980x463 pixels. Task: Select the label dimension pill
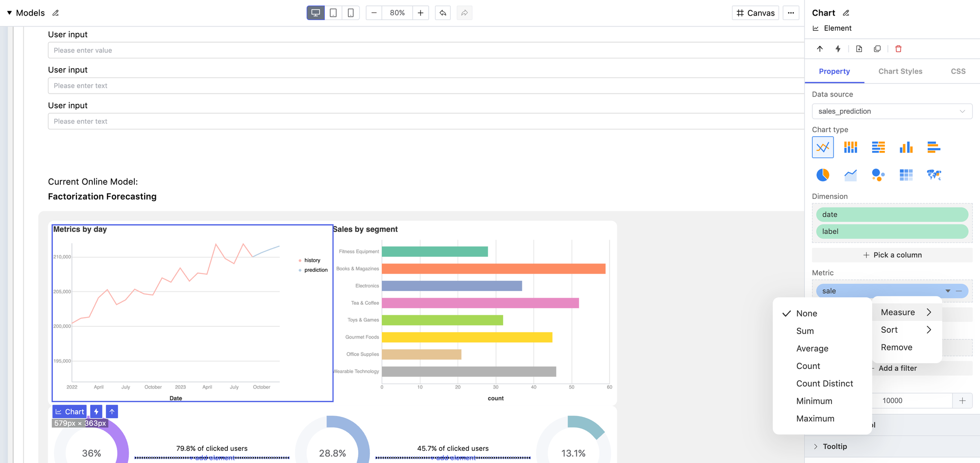(x=892, y=231)
